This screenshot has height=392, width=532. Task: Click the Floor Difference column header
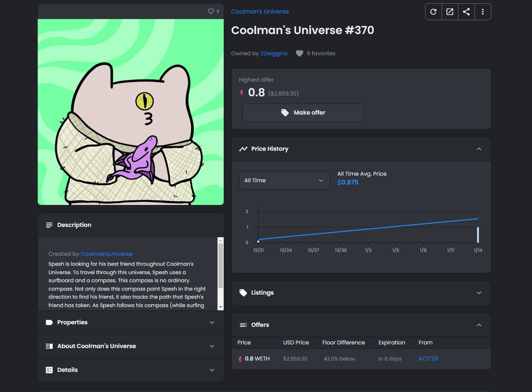point(344,342)
